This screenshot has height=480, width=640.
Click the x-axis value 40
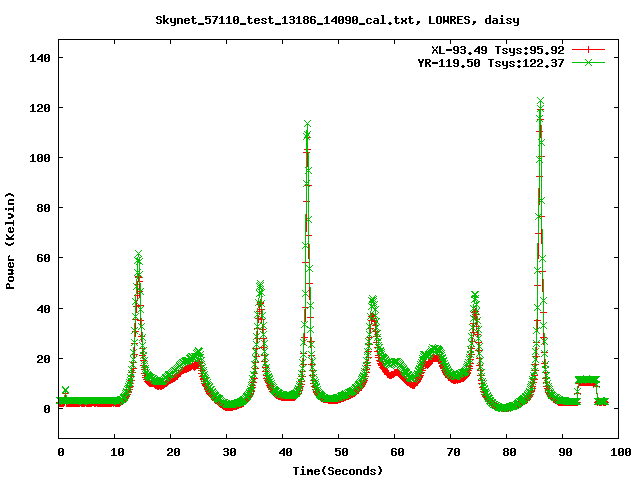coord(285,452)
